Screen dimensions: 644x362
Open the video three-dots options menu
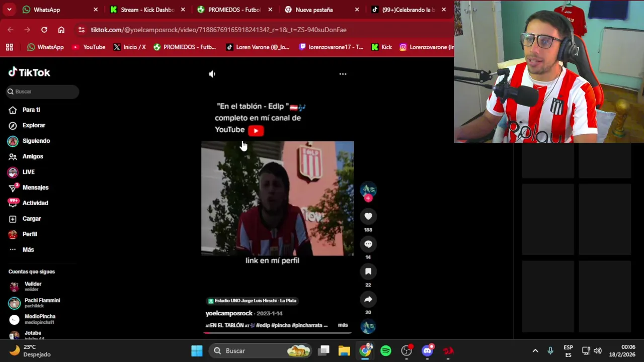point(343,74)
